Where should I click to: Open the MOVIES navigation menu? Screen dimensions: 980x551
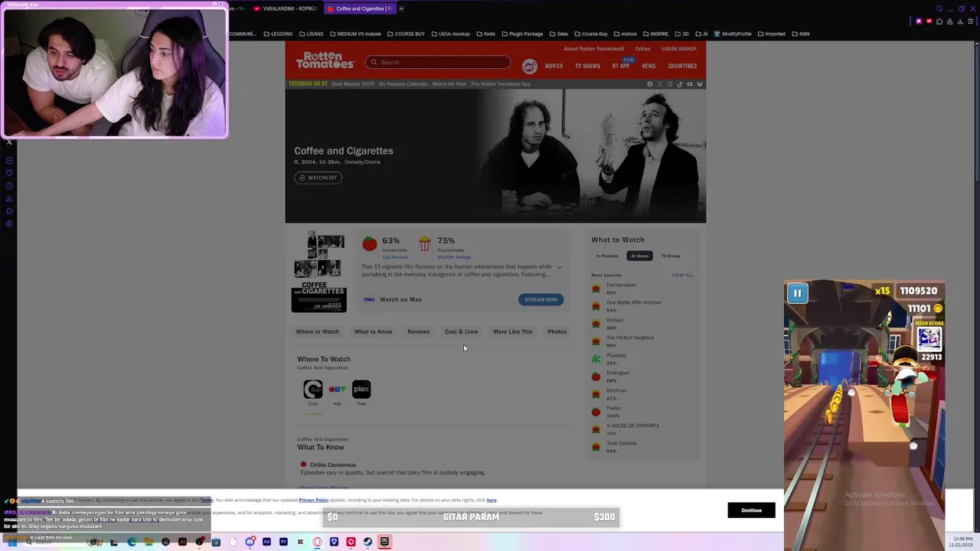coord(554,66)
